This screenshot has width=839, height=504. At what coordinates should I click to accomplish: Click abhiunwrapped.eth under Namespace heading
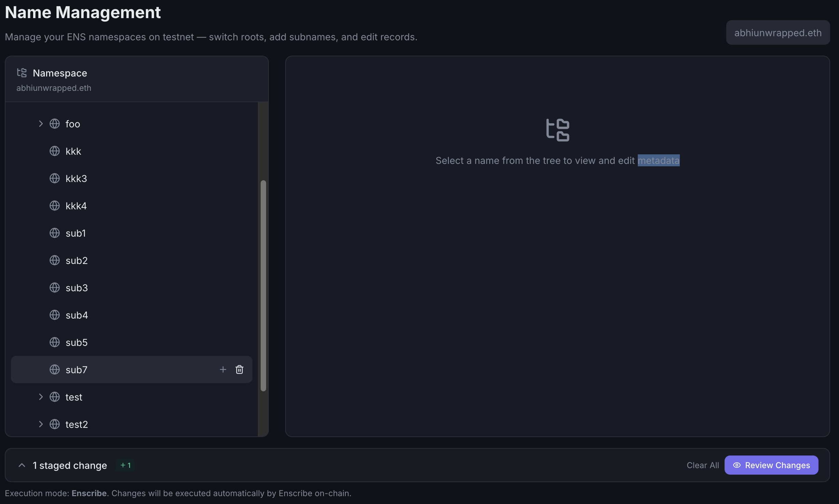54,88
